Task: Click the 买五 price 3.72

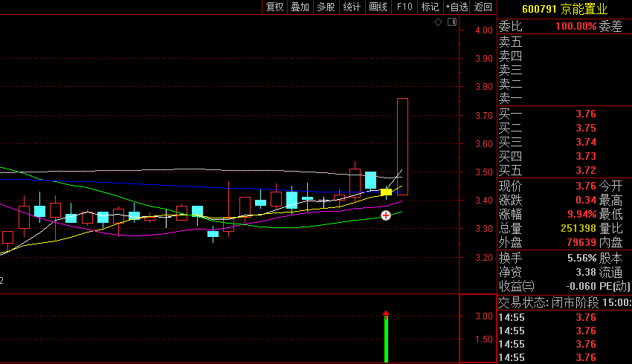Action: click(586, 170)
